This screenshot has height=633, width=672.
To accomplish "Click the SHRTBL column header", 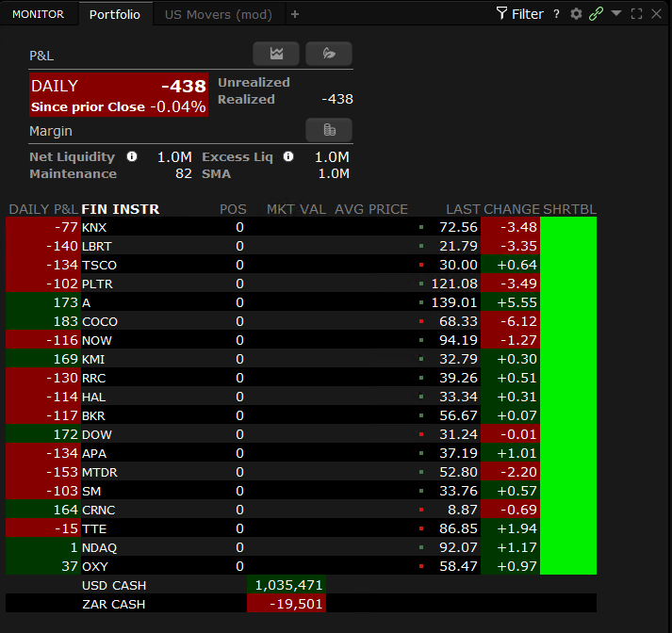I will coord(569,209).
